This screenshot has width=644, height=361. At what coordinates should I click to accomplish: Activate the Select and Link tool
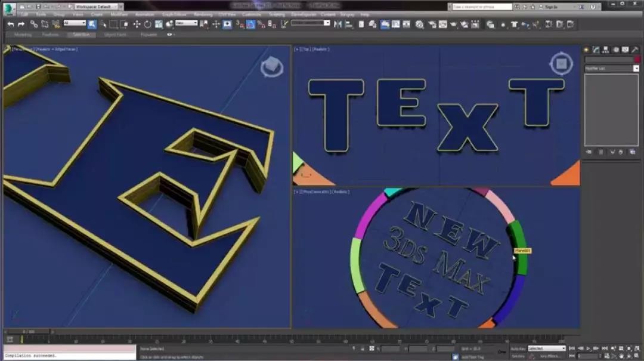point(33,24)
